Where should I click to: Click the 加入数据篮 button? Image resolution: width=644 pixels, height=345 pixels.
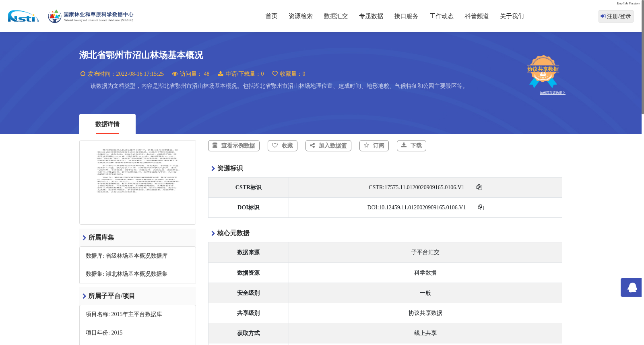point(328,146)
